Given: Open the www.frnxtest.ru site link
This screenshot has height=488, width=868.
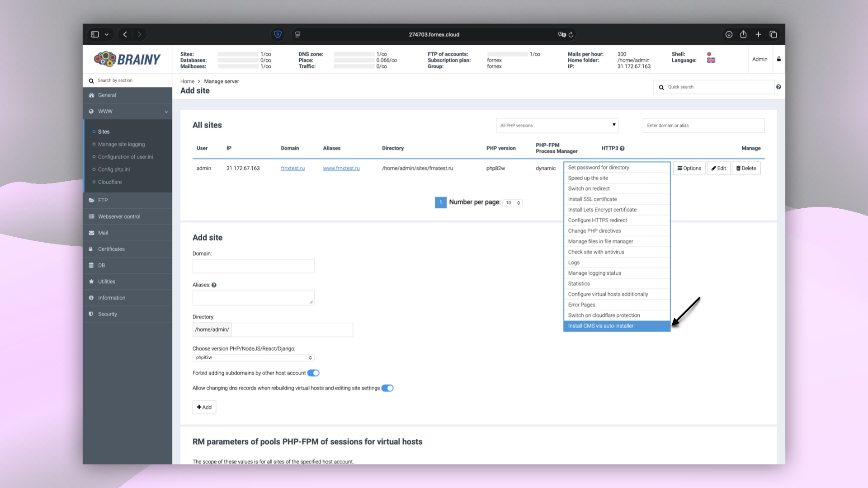Looking at the screenshot, I should (x=341, y=168).
